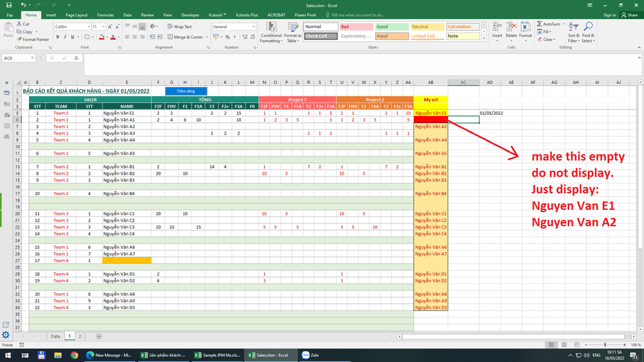
Task: Open Conditional Formatting
Action: (x=271, y=32)
